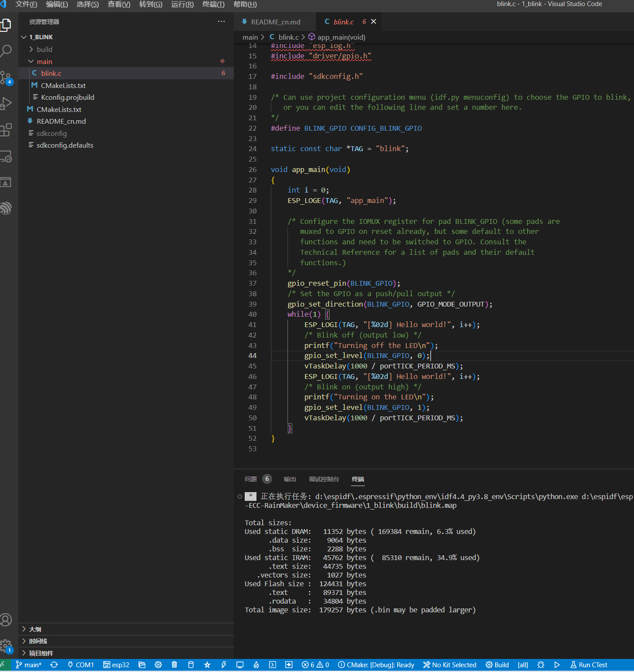Click the full clean trash icon in status bar
The width and height of the screenshot is (634, 672).
click(174, 665)
